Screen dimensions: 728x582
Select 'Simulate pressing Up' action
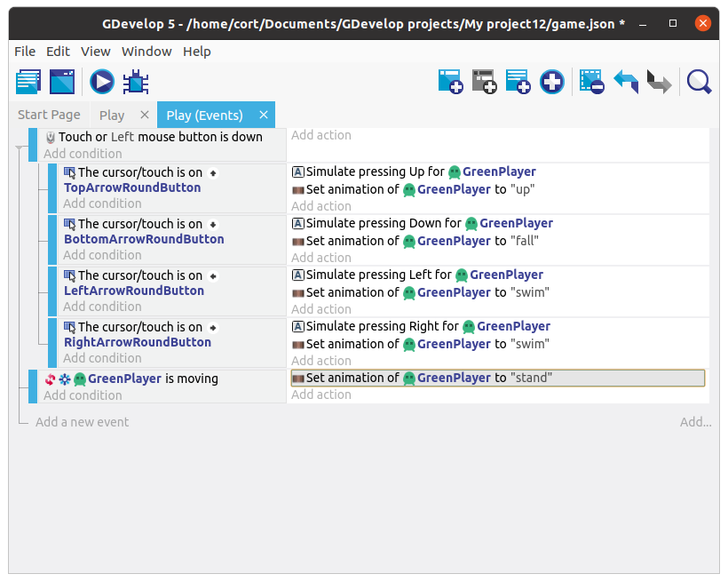[x=414, y=172]
